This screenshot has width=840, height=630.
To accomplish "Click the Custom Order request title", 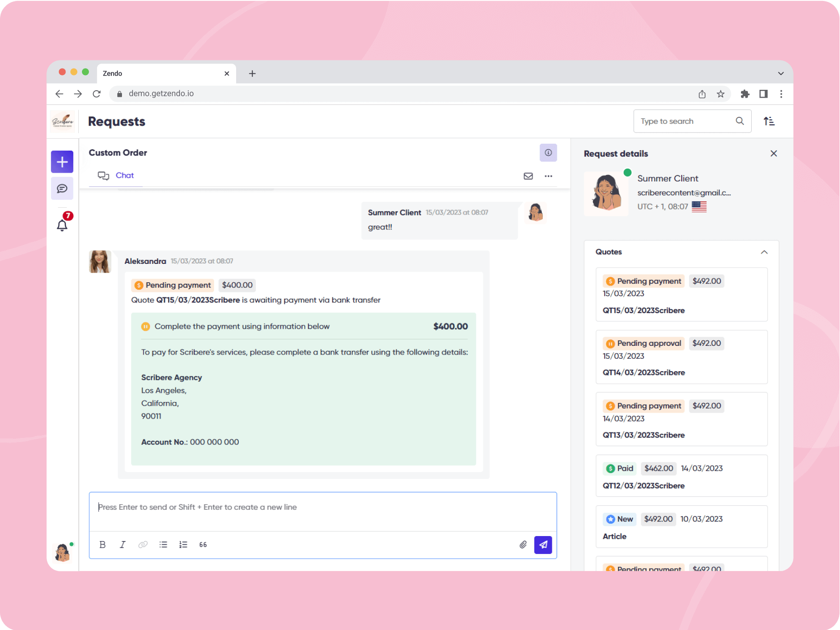I will click(x=118, y=153).
